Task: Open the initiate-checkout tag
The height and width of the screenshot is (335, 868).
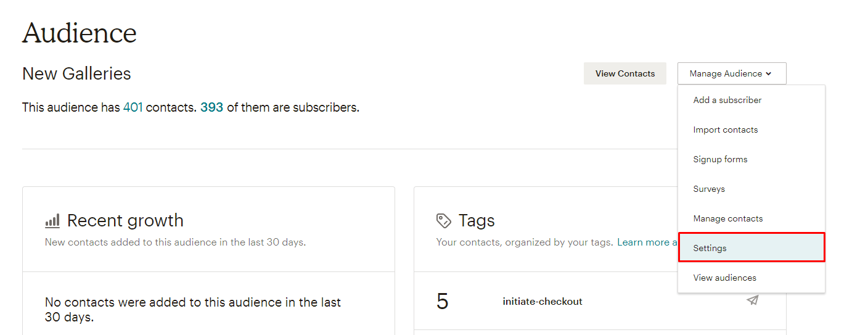Action: click(x=542, y=302)
